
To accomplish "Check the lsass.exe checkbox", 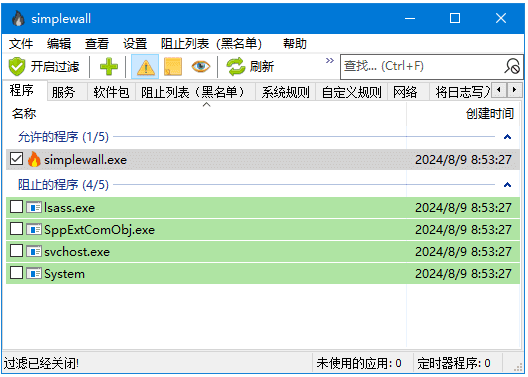I will click(x=16, y=207).
